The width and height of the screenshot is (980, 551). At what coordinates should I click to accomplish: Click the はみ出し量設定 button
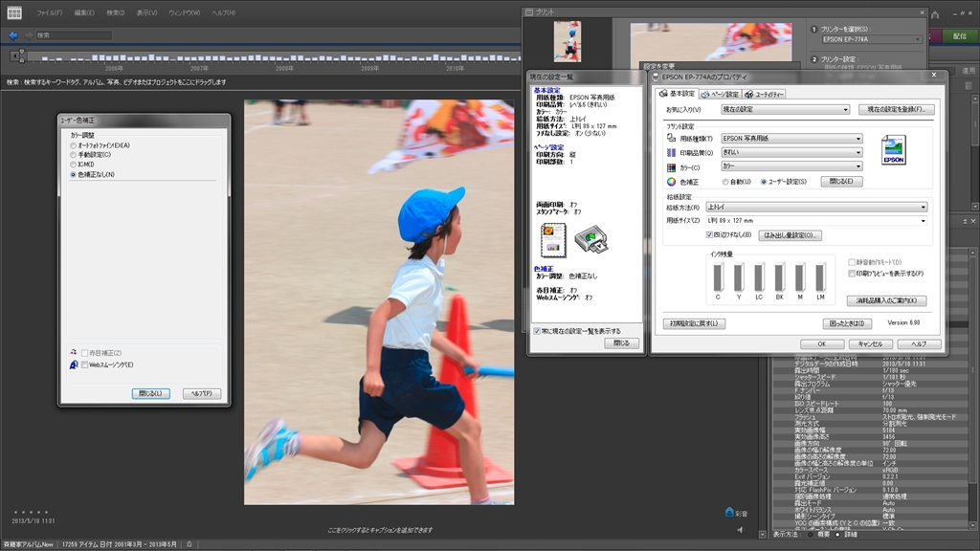point(790,234)
